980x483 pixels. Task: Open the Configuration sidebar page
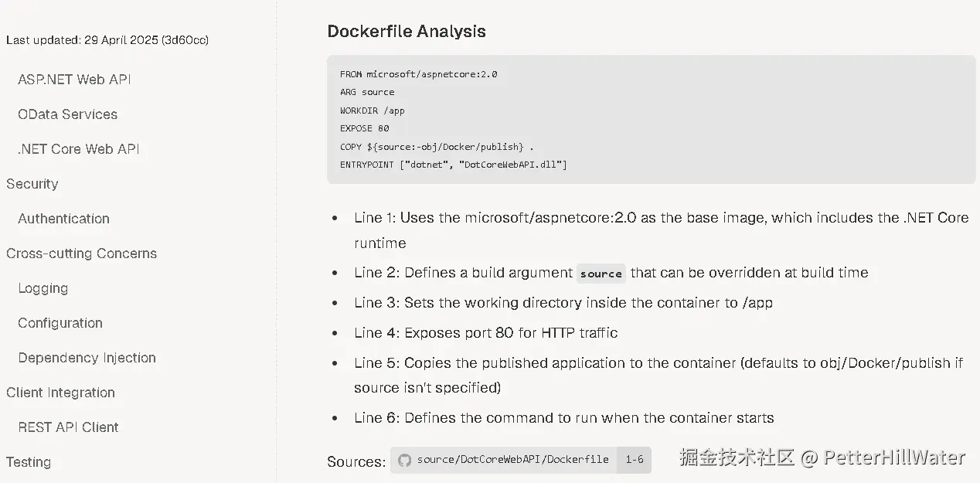pyautogui.click(x=60, y=323)
